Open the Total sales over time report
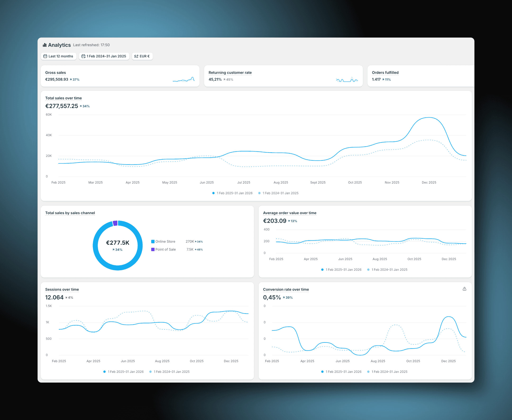This screenshot has width=512, height=420. click(x=64, y=98)
